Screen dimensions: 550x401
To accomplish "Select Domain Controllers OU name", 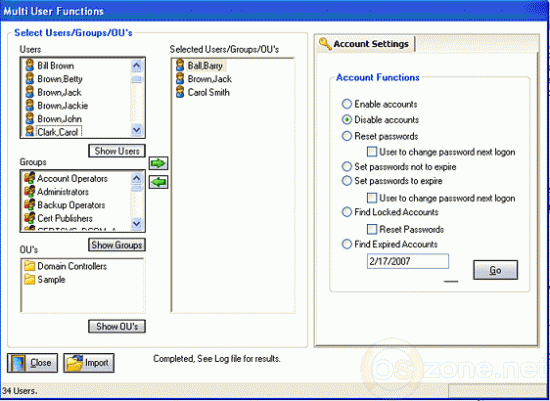I will pyautogui.click(x=72, y=266).
